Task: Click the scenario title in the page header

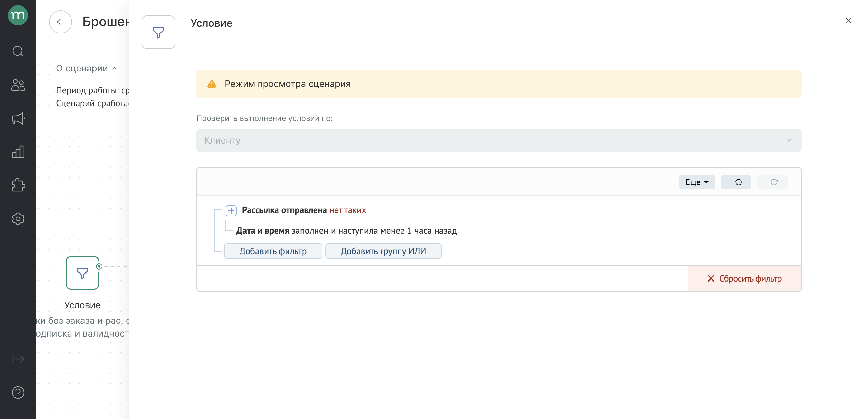Action: coord(106,22)
